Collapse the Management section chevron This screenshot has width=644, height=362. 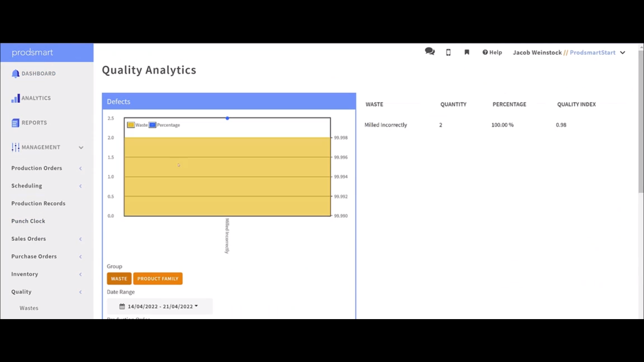point(81,148)
